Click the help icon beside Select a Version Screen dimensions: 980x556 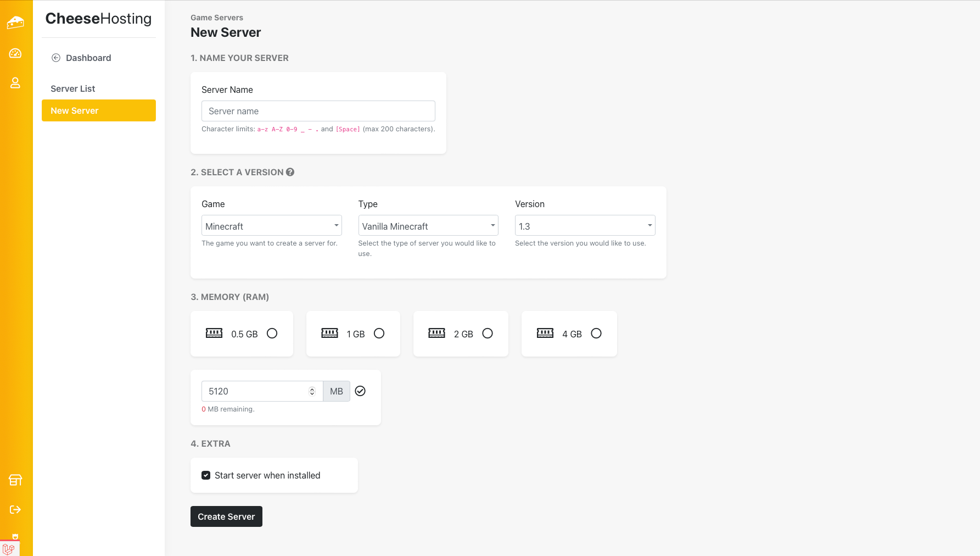tap(290, 172)
